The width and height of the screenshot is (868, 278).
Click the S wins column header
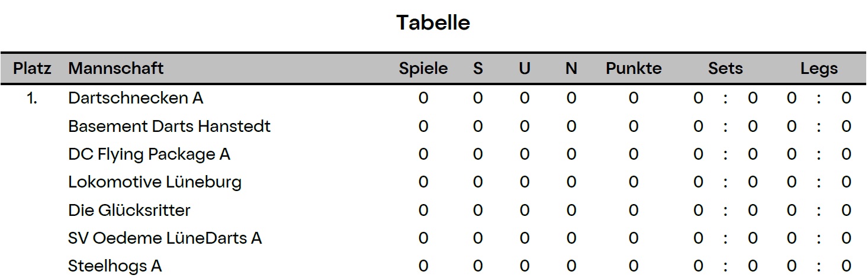[x=478, y=69]
